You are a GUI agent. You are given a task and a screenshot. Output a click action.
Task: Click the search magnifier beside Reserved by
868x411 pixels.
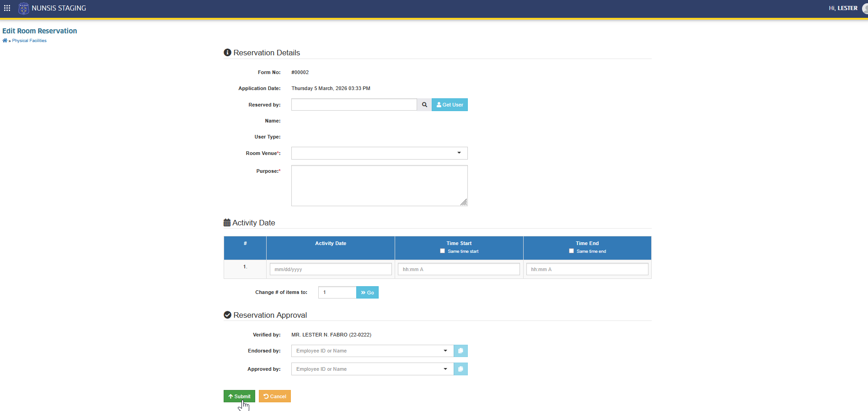click(424, 105)
